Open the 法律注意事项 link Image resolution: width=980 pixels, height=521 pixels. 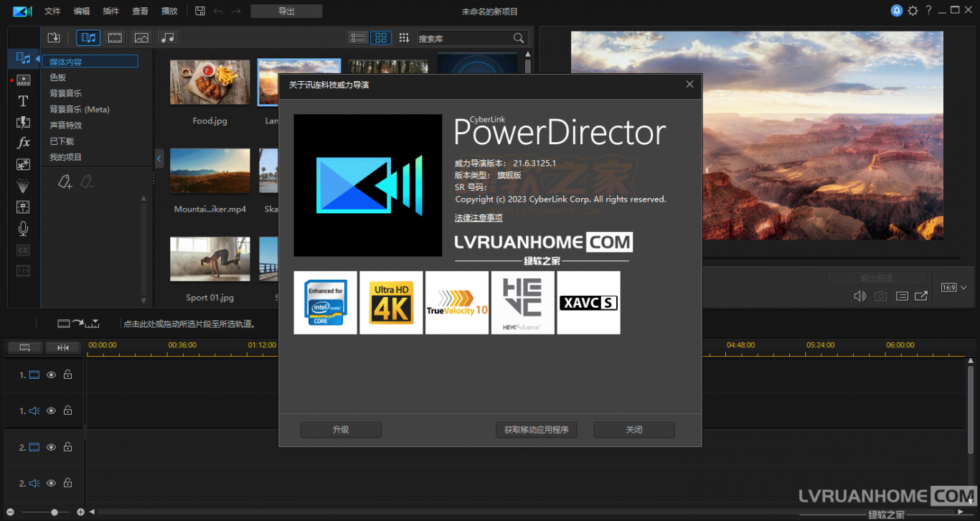tap(479, 217)
